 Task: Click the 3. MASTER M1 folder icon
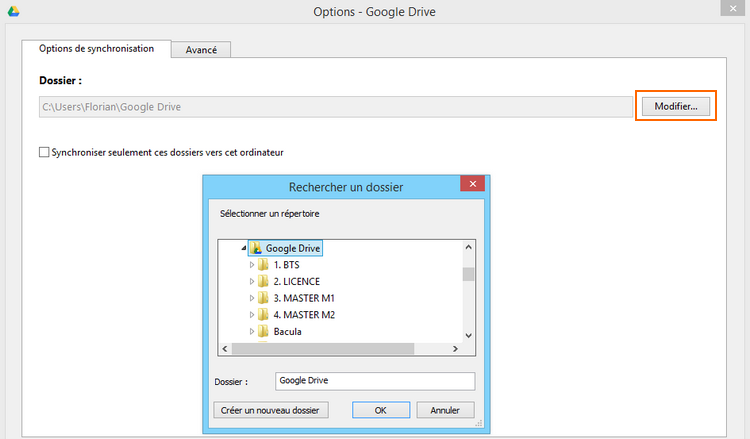(x=264, y=298)
